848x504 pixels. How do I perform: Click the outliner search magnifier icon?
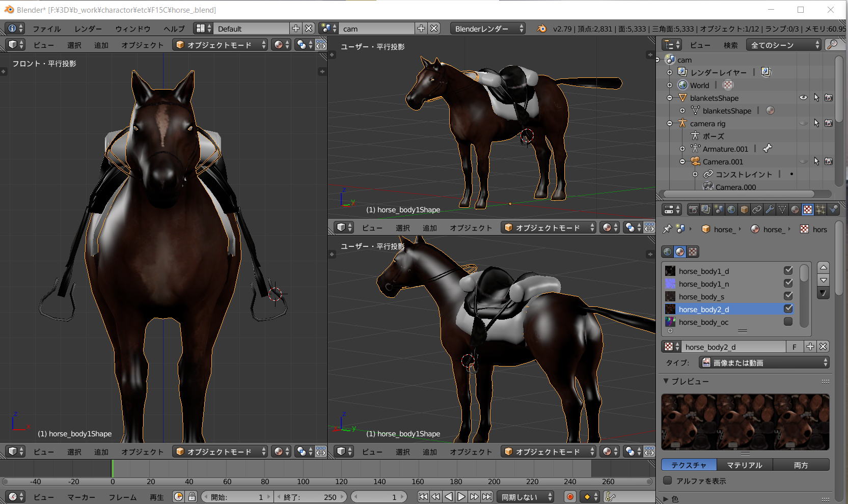point(832,45)
